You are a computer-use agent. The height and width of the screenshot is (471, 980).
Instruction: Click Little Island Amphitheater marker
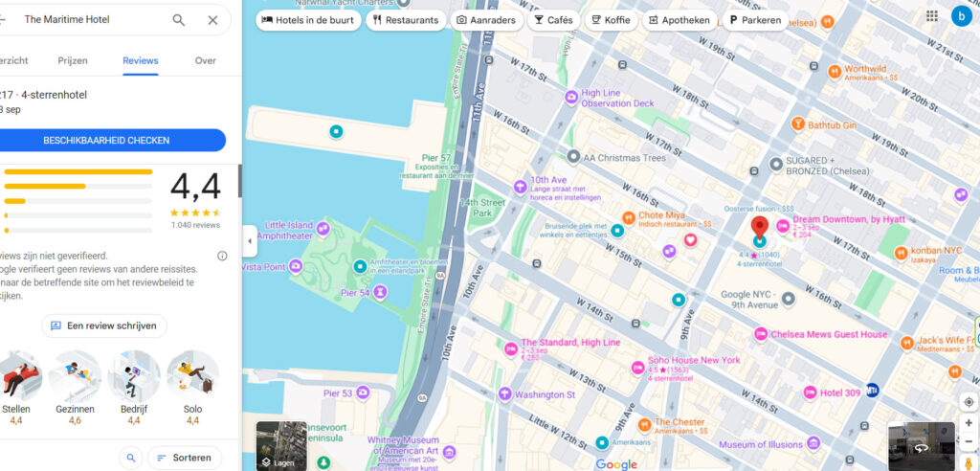coord(323,229)
